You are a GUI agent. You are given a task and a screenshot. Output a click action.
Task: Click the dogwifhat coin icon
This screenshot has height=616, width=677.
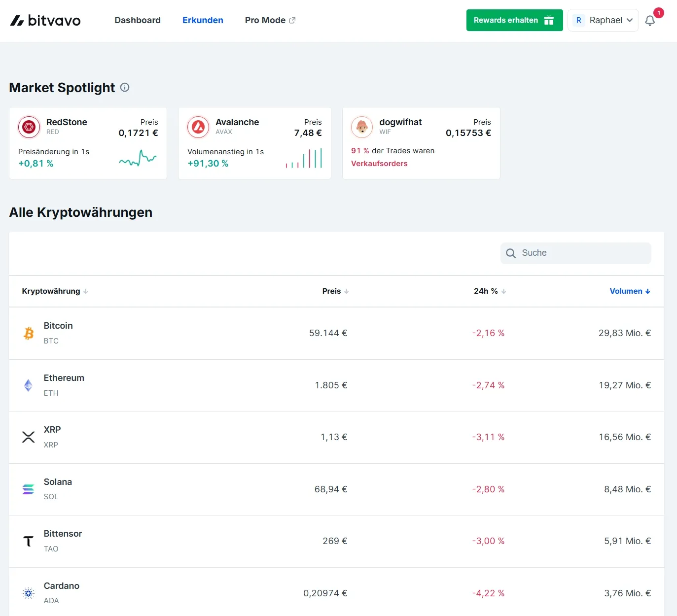[x=362, y=127]
